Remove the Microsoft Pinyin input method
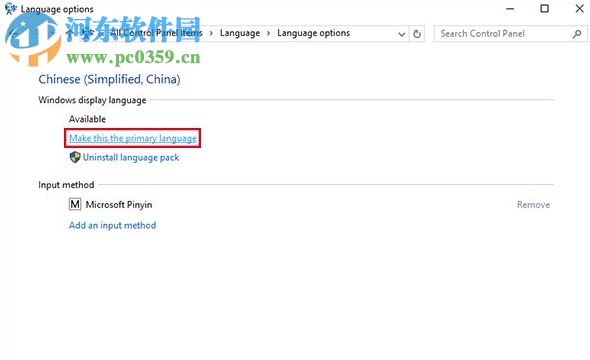 (x=533, y=205)
